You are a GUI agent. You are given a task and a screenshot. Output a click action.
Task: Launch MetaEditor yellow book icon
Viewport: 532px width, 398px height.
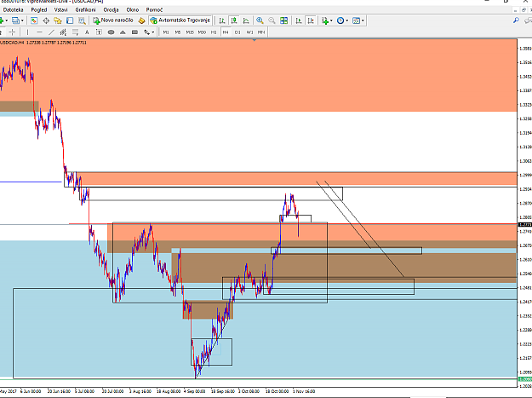pyautogui.click(x=141, y=20)
